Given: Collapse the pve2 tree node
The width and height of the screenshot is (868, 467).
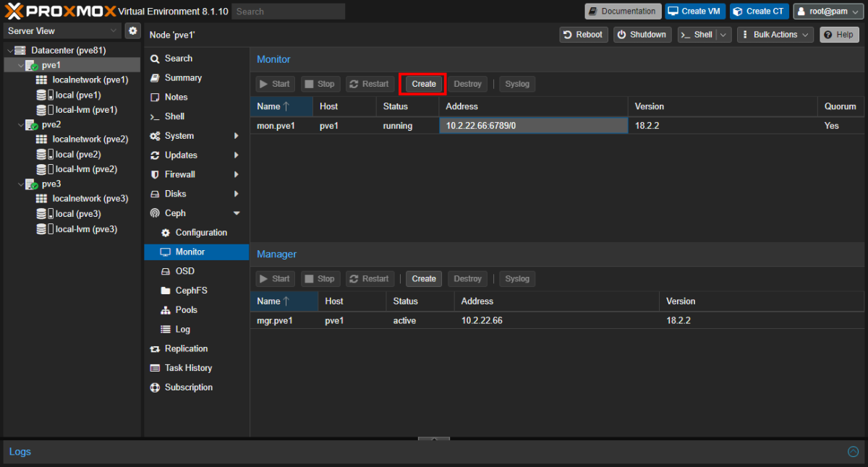Looking at the screenshot, I should (20, 124).
